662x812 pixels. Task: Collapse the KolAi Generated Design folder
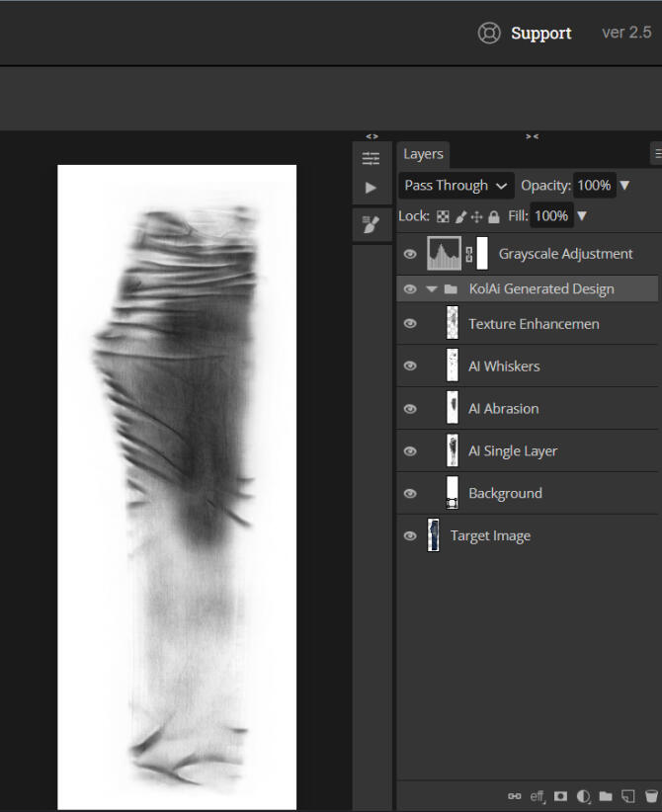tap(431, 289)
